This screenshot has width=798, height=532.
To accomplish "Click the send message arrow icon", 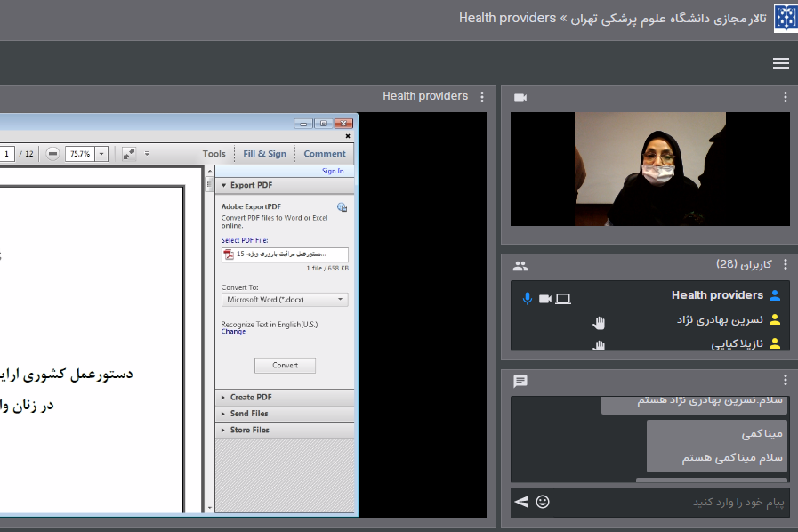I will click(521, 502).
